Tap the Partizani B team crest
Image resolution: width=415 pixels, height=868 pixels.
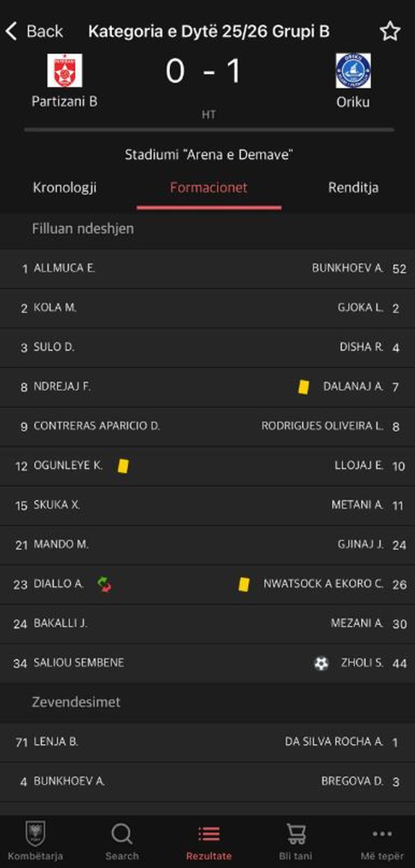(65, 71)
